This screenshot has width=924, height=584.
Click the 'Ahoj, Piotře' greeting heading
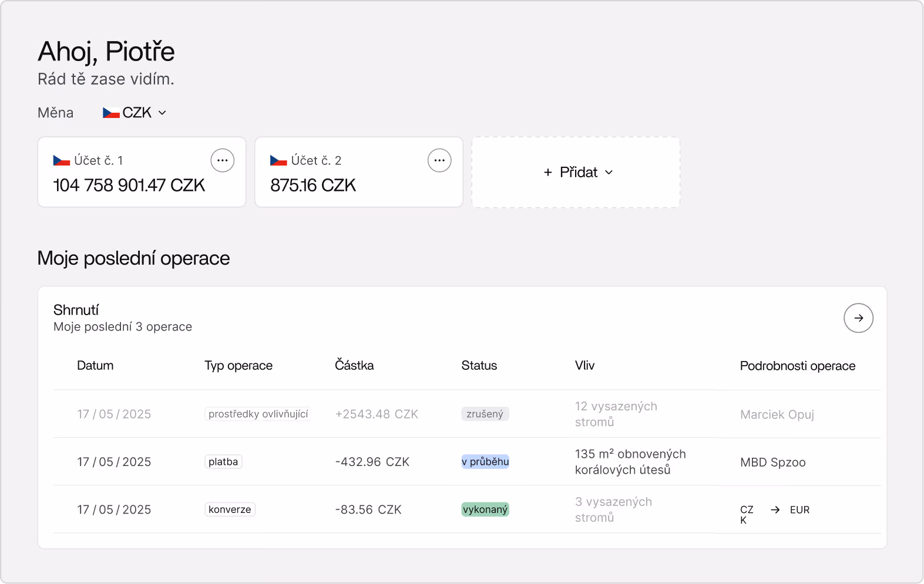[106, 52]
